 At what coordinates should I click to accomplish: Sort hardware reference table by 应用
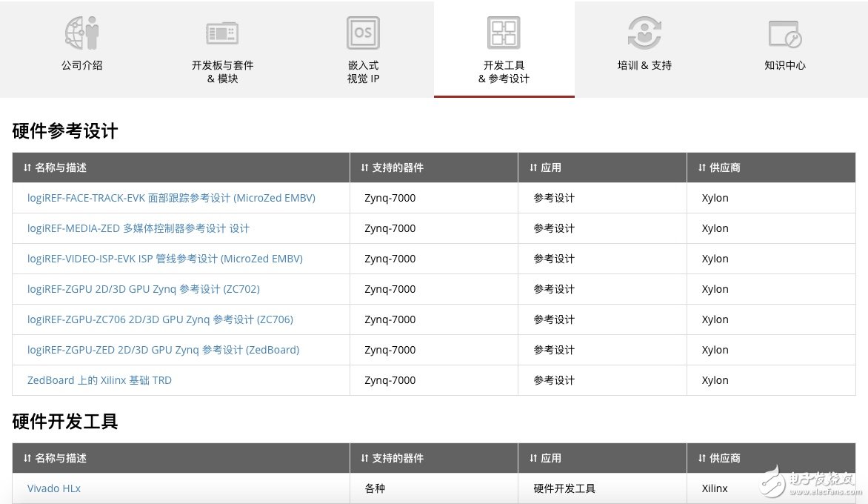(545, 168)
